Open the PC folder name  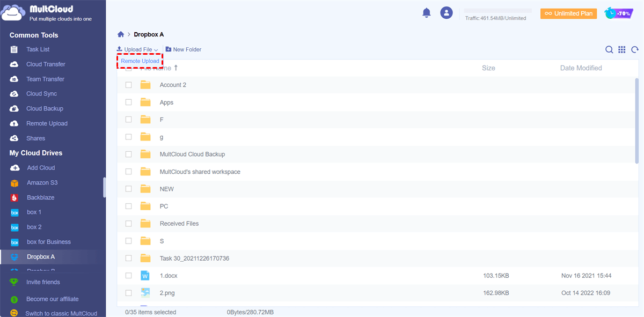(x=164, y=206)
